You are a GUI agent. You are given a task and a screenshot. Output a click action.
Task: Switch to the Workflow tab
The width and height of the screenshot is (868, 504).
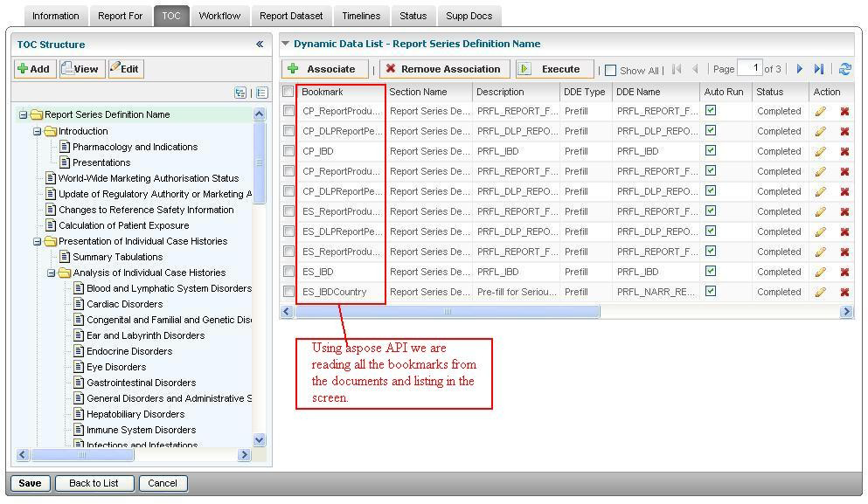pos(219,16)
